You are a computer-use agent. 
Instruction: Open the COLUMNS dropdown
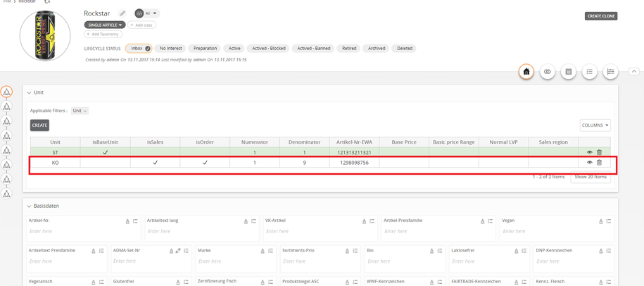tap(595, 125)
